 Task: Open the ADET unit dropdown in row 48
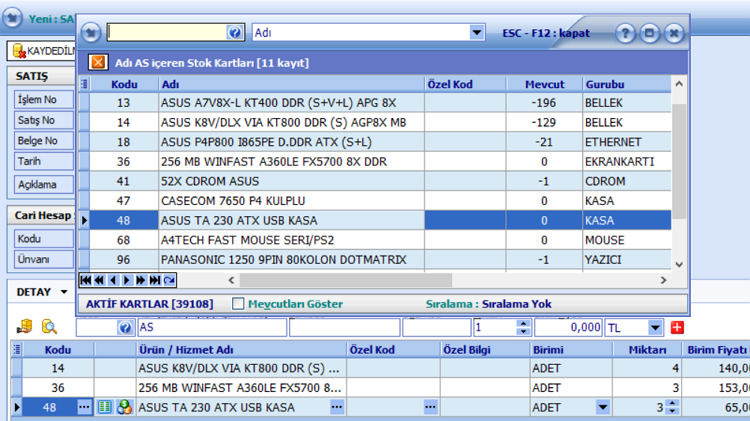click(x=603, y=407)
